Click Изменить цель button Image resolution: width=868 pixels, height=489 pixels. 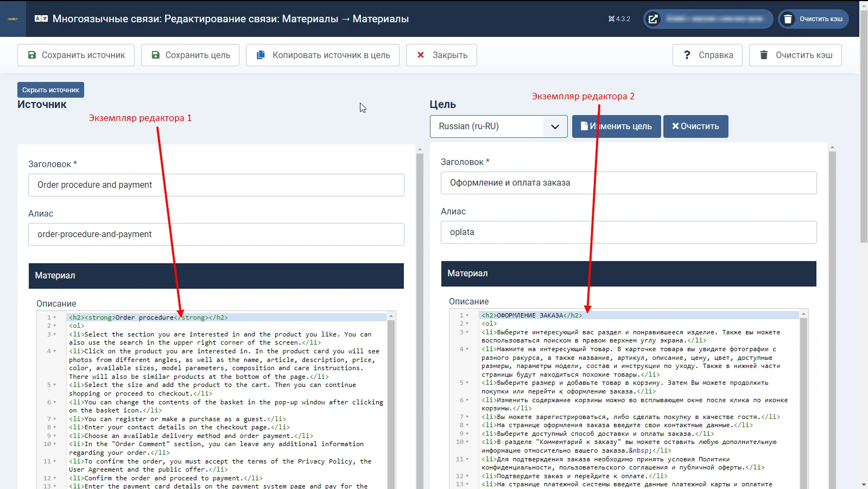[617, 126]
